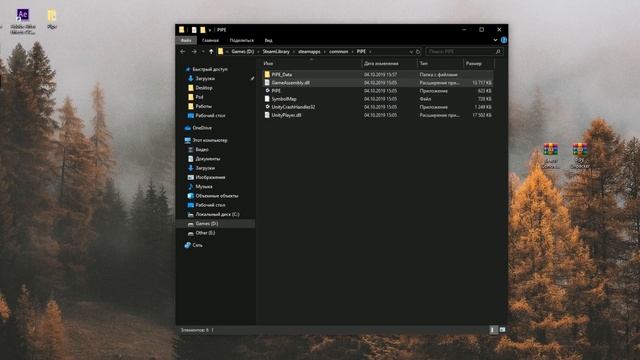Image resolution: width=640 pixels, height=360 pixels.
Task: Go up one folder level arrow
Action: tap(211, 52)
